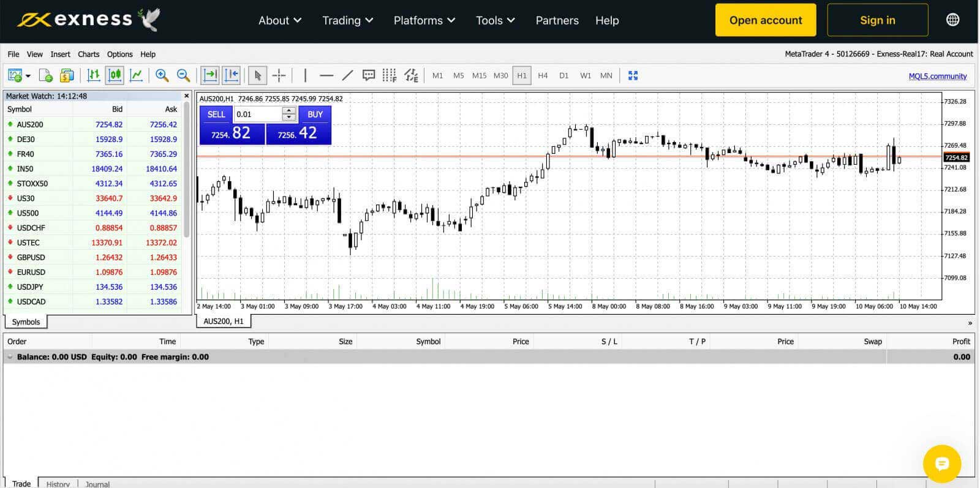Switch chart to line chart style
The height and width of the screenshot is (488, 980).
[x=136, y=75]
